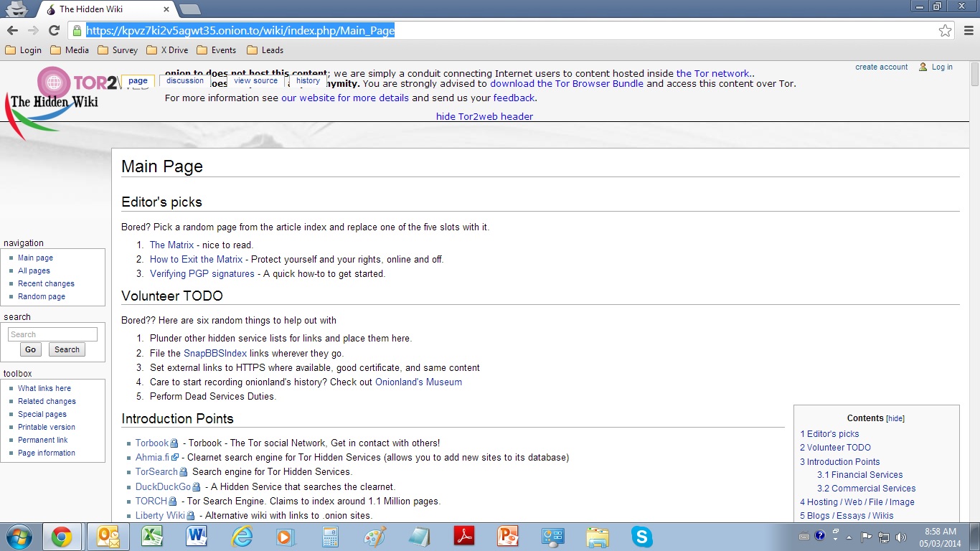
Task: Hide the Contents table
Action: 895,419
